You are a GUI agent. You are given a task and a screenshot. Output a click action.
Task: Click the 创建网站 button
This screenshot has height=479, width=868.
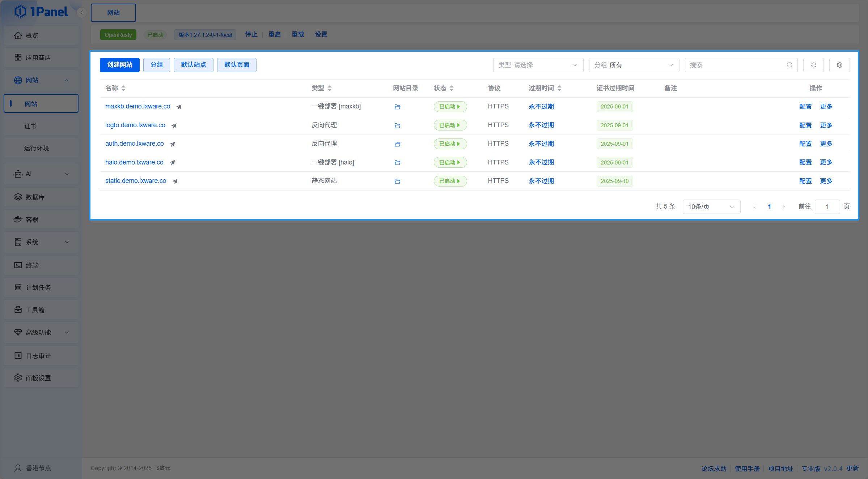click(119, 65)
